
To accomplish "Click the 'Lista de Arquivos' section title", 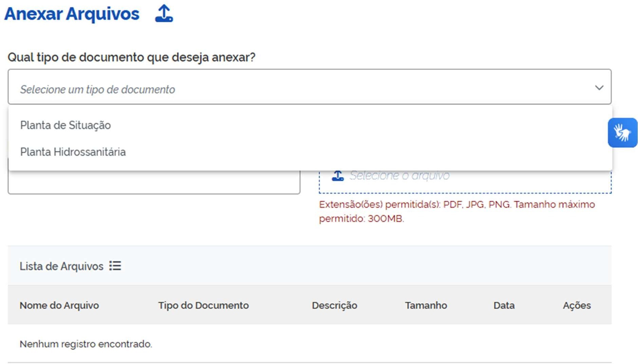I will pos(61,266).
